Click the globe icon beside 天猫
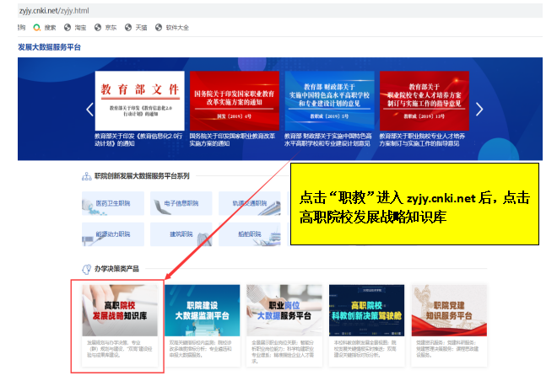This screenshot has height=392, width=557. [x=128, y=27]
